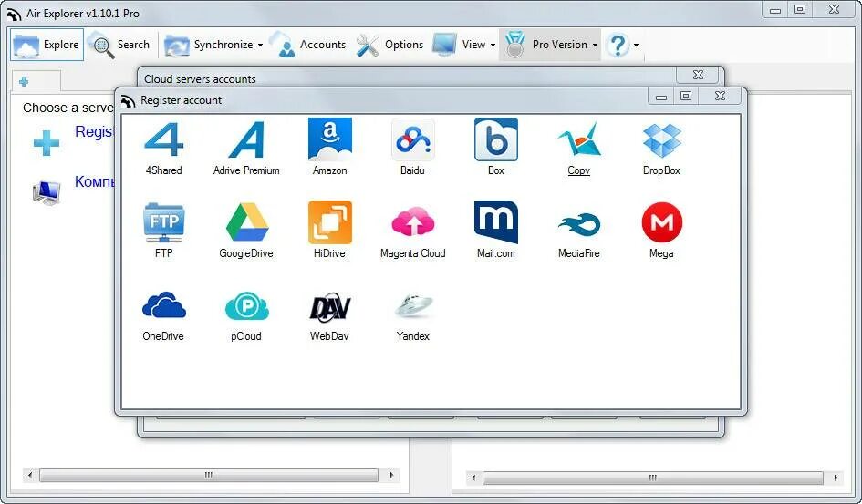
Task: Open the Explore toolbar button
Action: click(47, 45)
